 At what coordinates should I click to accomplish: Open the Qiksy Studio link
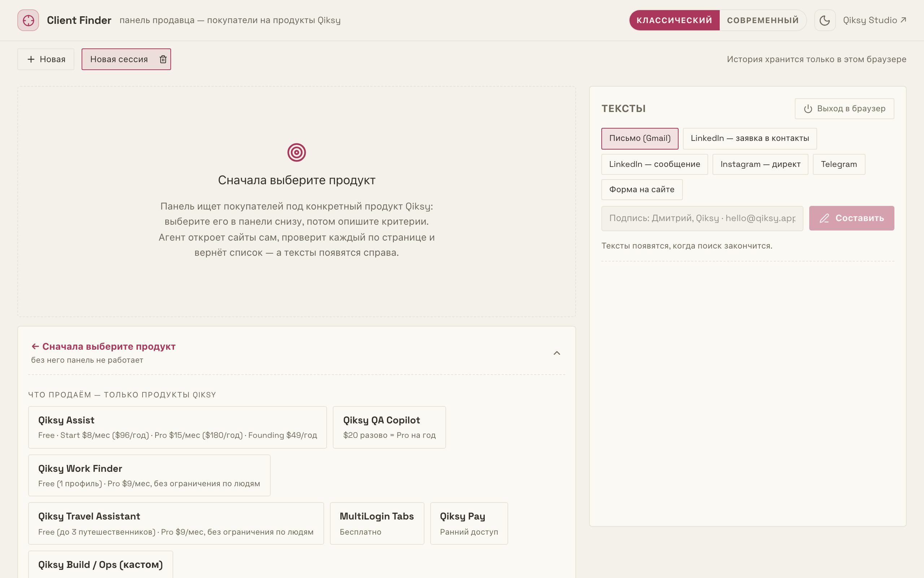[874, 20]
